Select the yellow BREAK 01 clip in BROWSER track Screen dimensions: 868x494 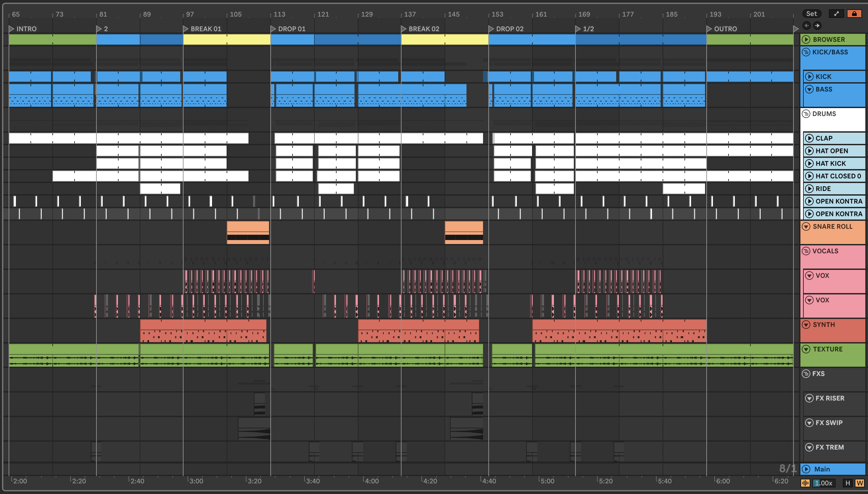227,39
